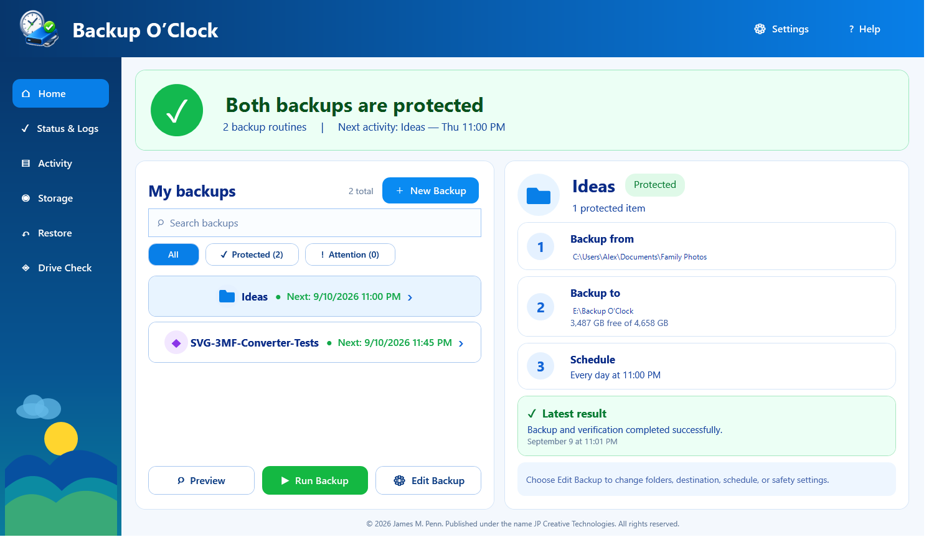Click the blue folder icon beside Ideas heading

539,195
